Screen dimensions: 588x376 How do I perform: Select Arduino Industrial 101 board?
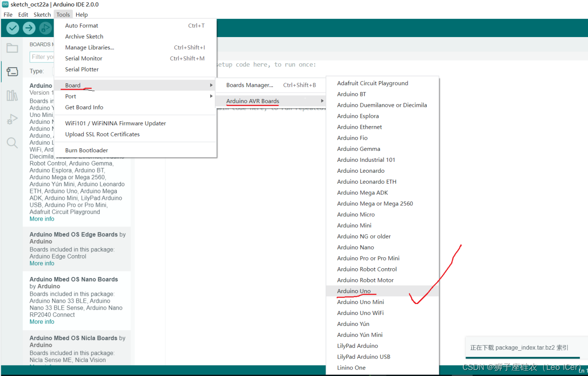(x=383, y=160)
